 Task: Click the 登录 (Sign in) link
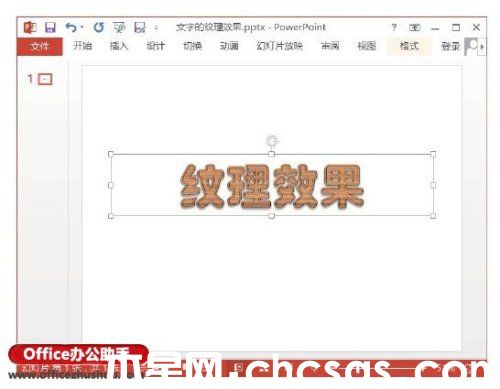pos(450,46)
